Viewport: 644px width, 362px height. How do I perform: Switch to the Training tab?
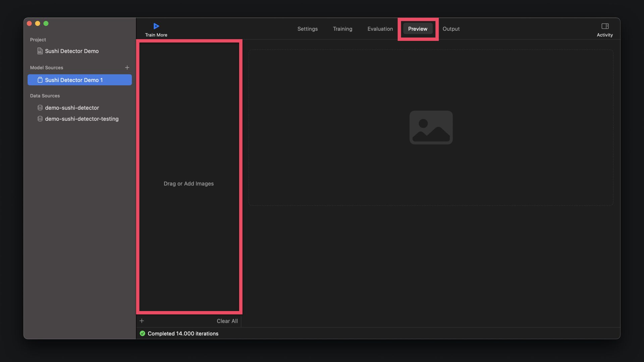point(342,29)
